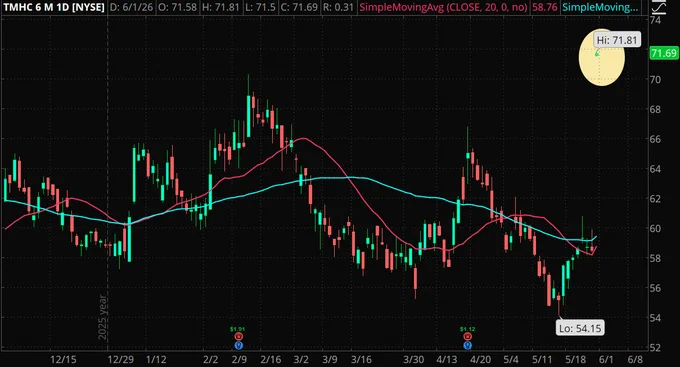Click the 4/20 date on time axis

[x=480, y=360]
